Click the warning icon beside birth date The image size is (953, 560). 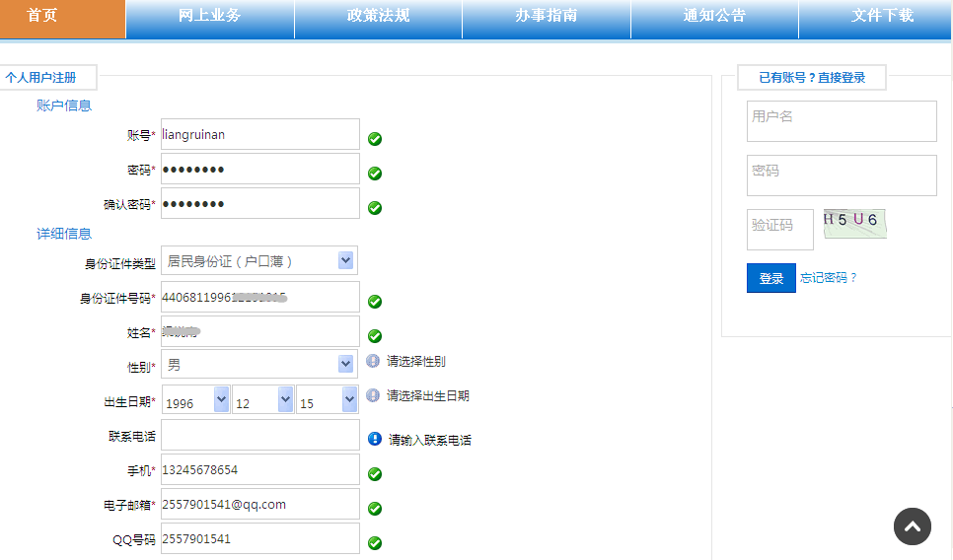tap(373, 396)
